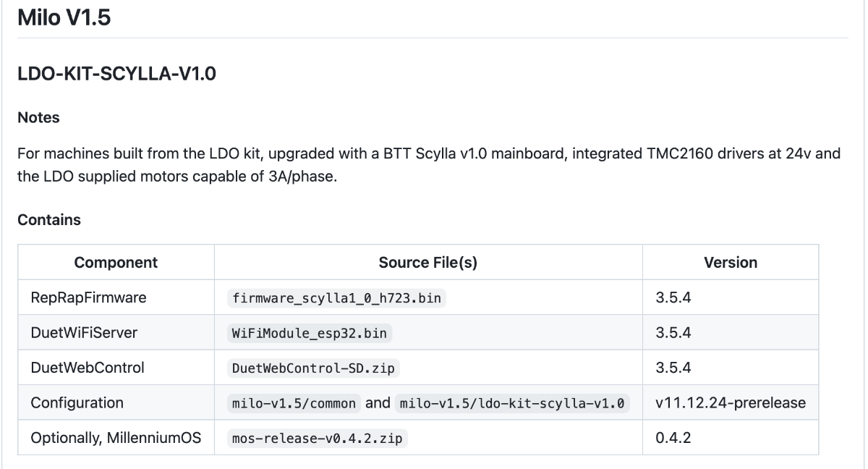Click the Configuration component cell
The image size is (868, 469).
pyautogui.click(x=116, y=403)
